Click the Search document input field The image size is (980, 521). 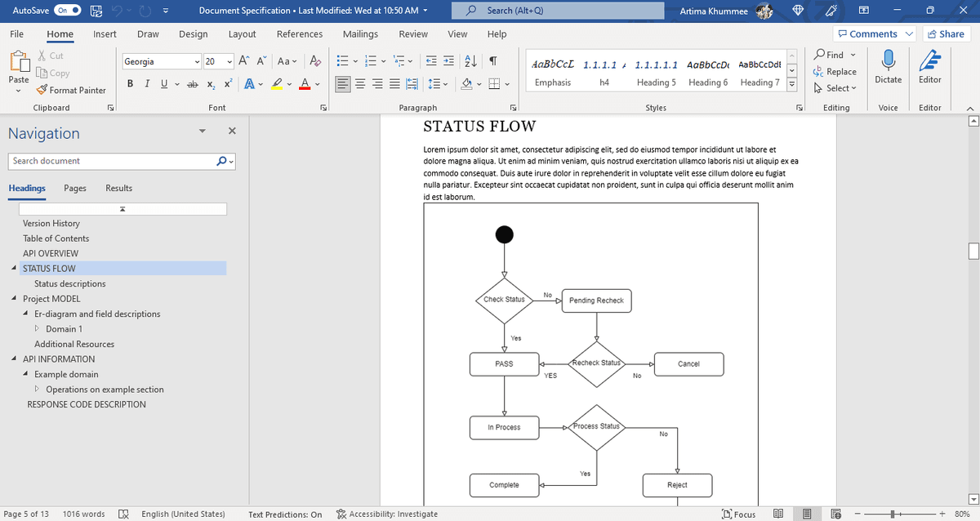(x=113, y=161)
